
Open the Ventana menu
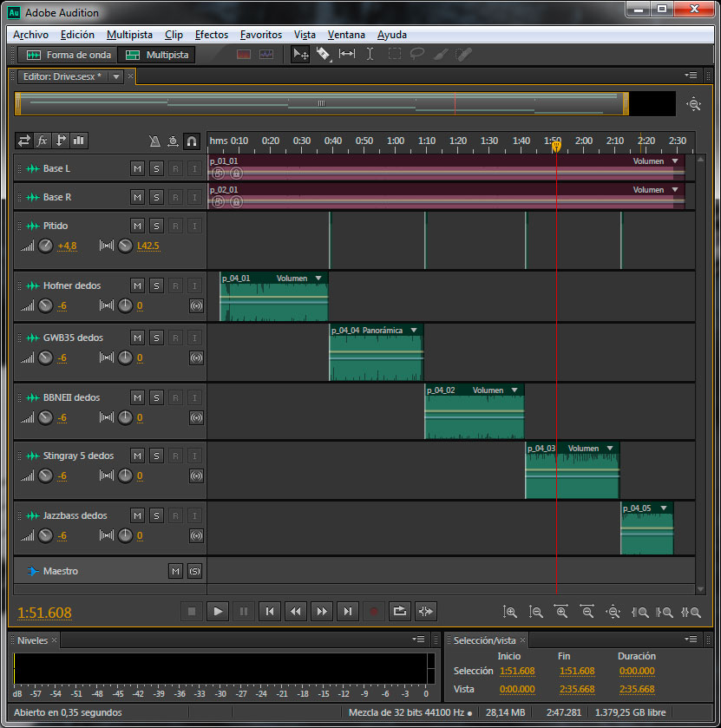click(x=346, y=35)
